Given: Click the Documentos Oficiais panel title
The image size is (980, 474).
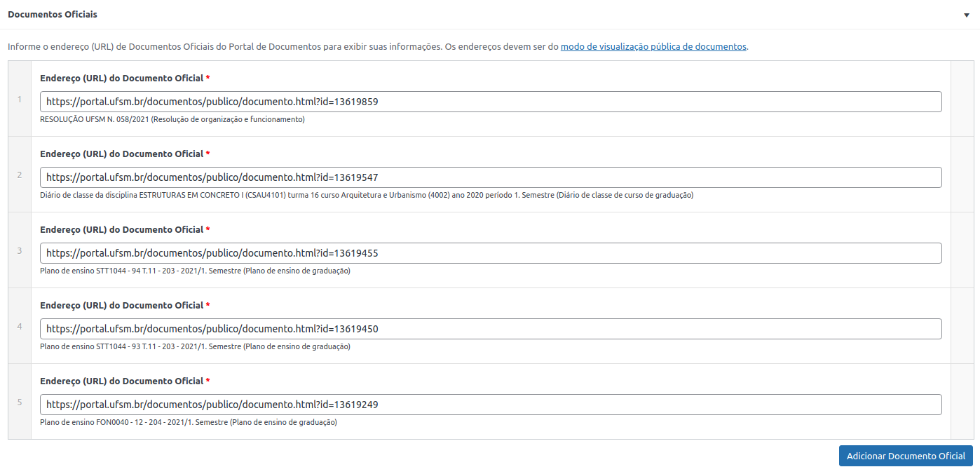Looking at the screenshot, I should tap(53, 15).
